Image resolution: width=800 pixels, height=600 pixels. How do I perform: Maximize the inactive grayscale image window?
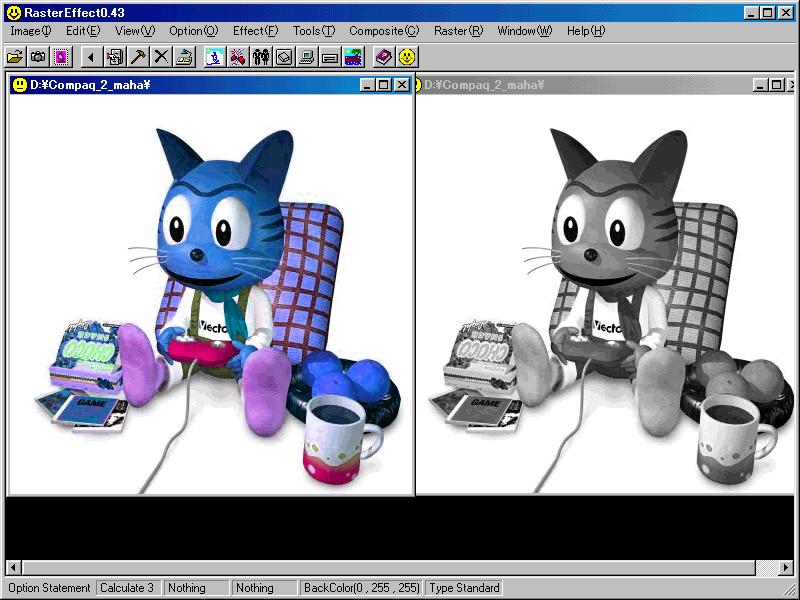(x=777, y=85)
